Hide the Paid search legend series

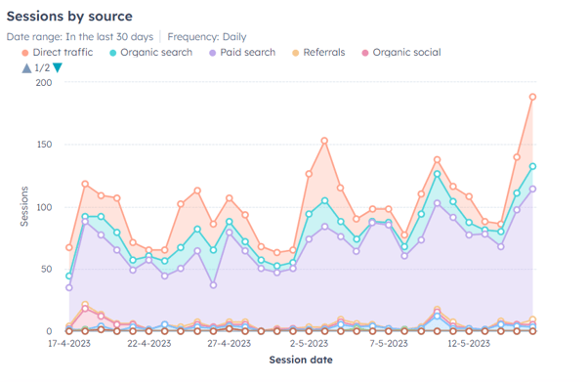242,53
